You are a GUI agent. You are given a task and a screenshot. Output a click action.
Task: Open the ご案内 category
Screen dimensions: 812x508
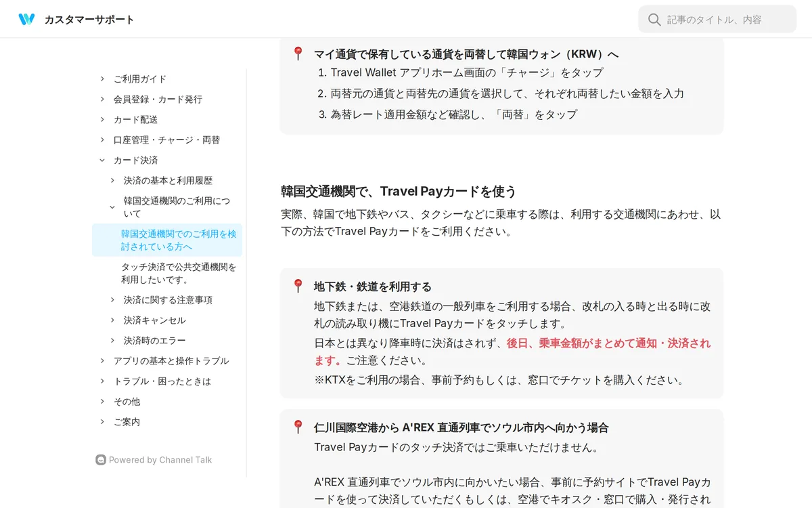click(127, 421)
